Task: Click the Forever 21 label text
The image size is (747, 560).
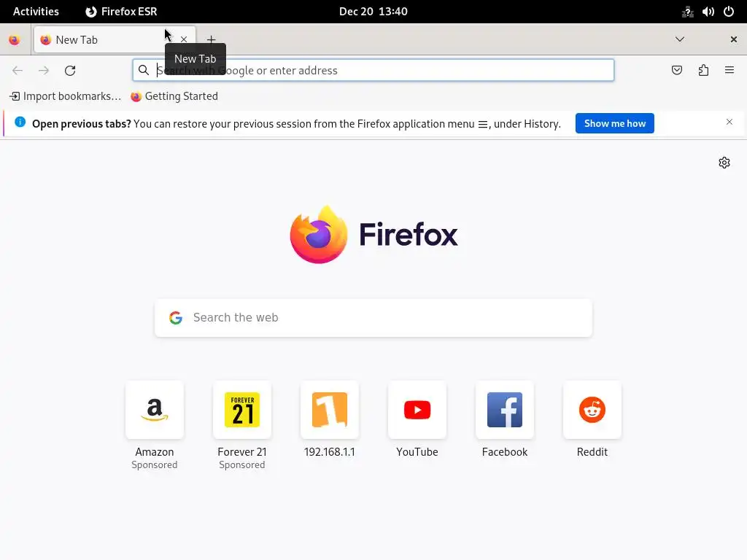Action: pos(242,452)
